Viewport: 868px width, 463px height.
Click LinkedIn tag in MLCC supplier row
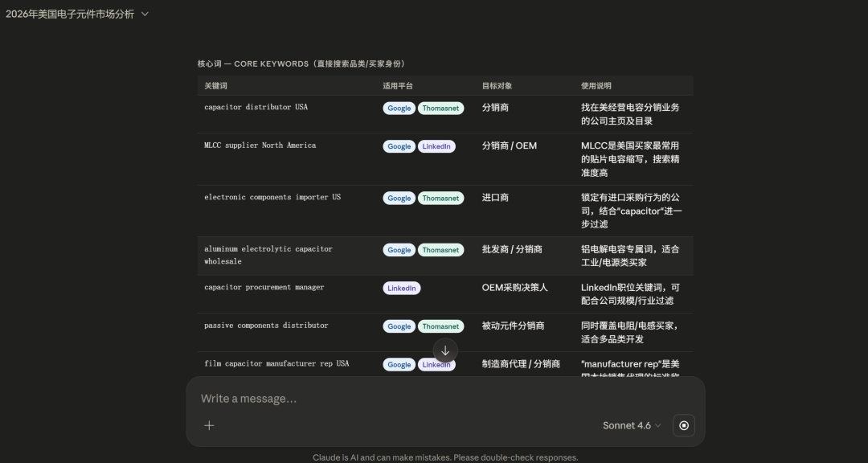[436, 147]
